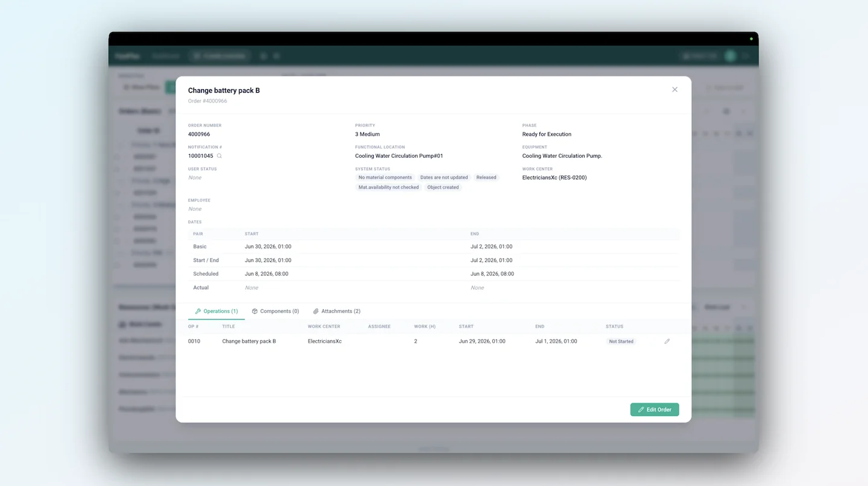868x486 pixels.
Task: Click operation title 'Change battery pack B'
Action: tap(249, 341)
